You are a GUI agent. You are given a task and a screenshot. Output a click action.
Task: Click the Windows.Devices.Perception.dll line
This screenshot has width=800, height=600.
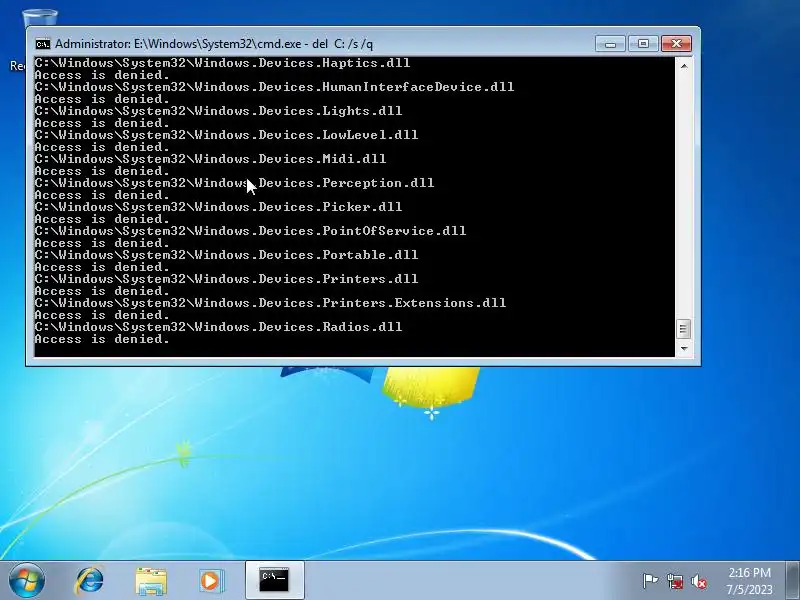click(x=234, y=183)
